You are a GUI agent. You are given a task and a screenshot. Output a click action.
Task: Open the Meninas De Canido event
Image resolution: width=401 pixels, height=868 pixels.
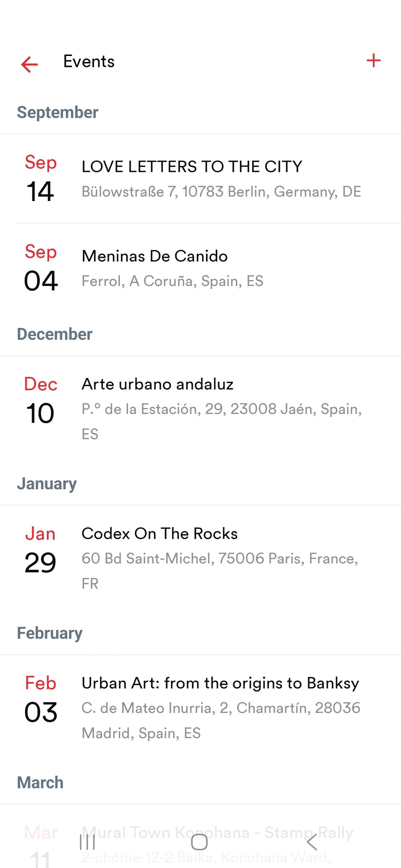tap(154, 256)
